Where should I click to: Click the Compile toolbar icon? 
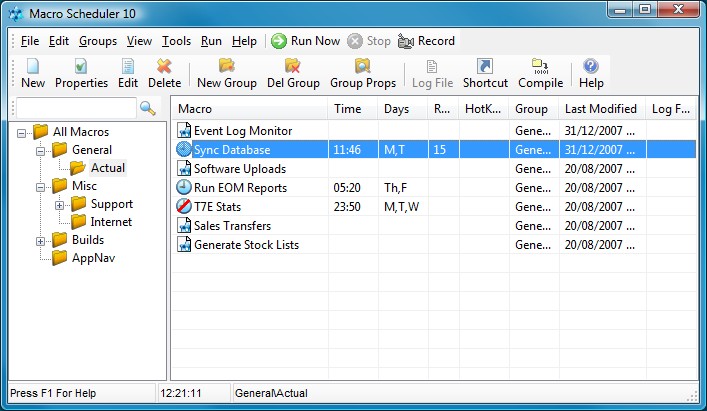[540, 66]
